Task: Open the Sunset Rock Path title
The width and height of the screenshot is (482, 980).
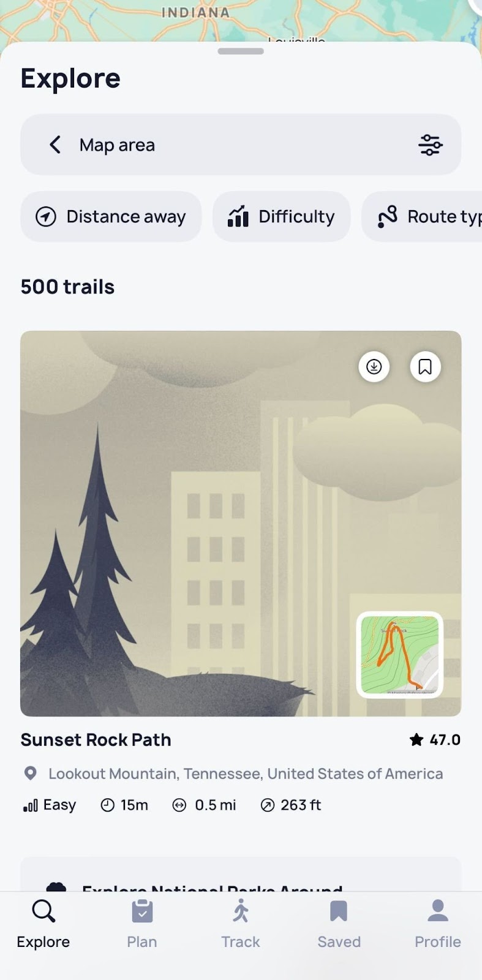Action: pyautogui.click(x=96, y=740)
